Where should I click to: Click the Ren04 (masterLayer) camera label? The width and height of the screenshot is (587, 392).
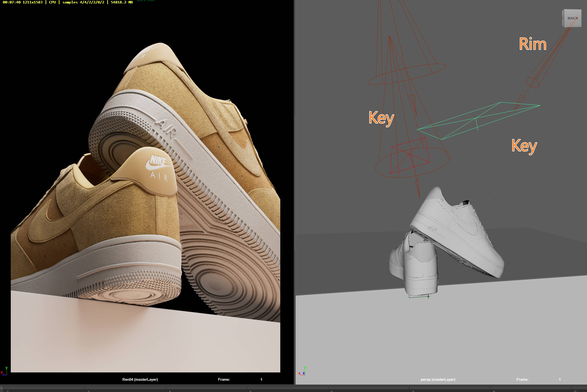[x=140, y=380]
